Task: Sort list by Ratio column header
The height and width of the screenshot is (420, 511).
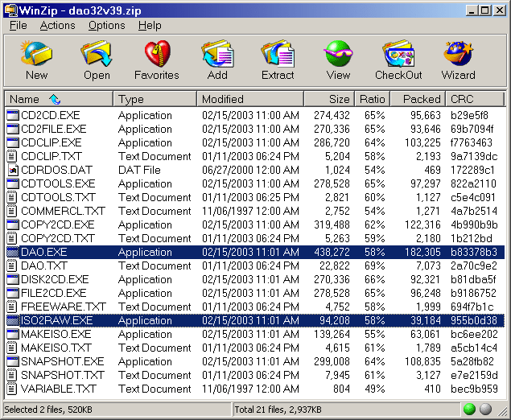Action: coord(373,99)
